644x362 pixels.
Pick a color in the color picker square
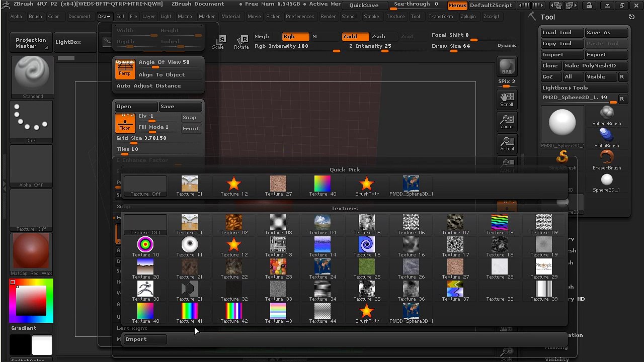pyautogui.click(x=31, y=301)
